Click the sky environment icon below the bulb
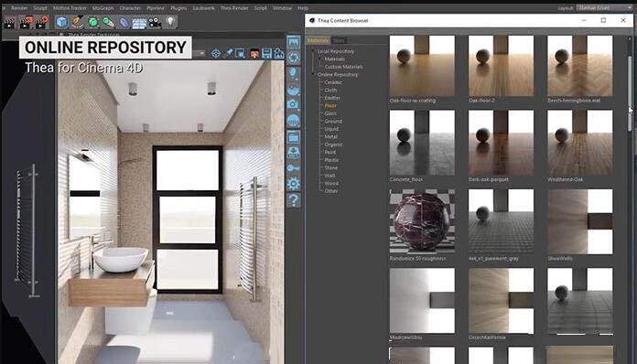Screen dimensions: 637x364 click(x=293, y=90)
